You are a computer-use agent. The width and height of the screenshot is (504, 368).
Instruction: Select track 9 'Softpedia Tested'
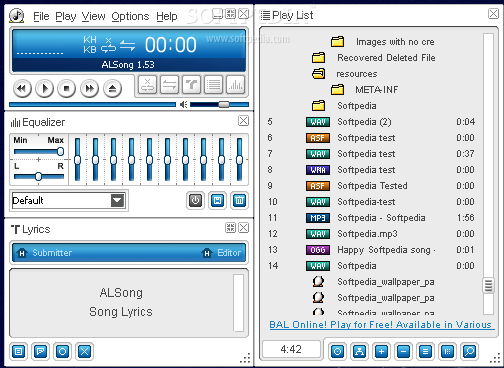(x=373, y=186)
